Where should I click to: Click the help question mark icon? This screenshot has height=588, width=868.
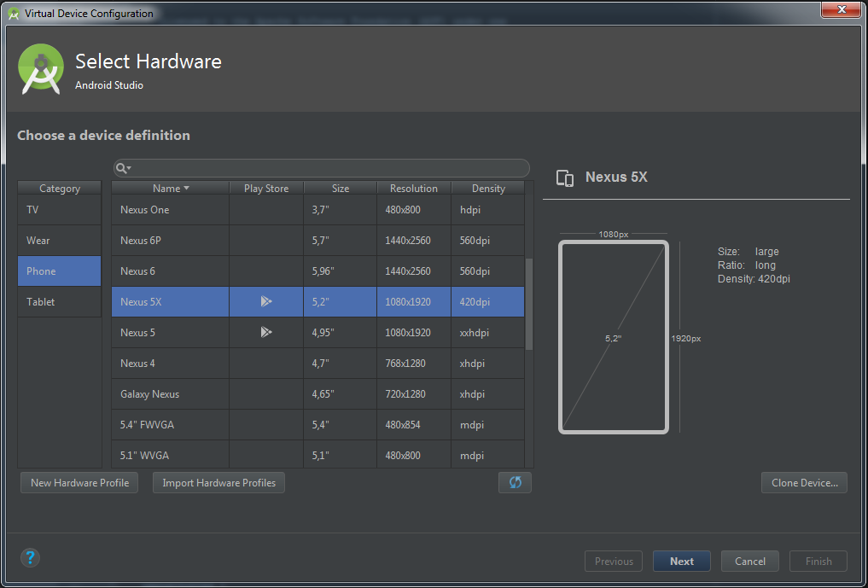pyautogui.click(x=31, y=557)
